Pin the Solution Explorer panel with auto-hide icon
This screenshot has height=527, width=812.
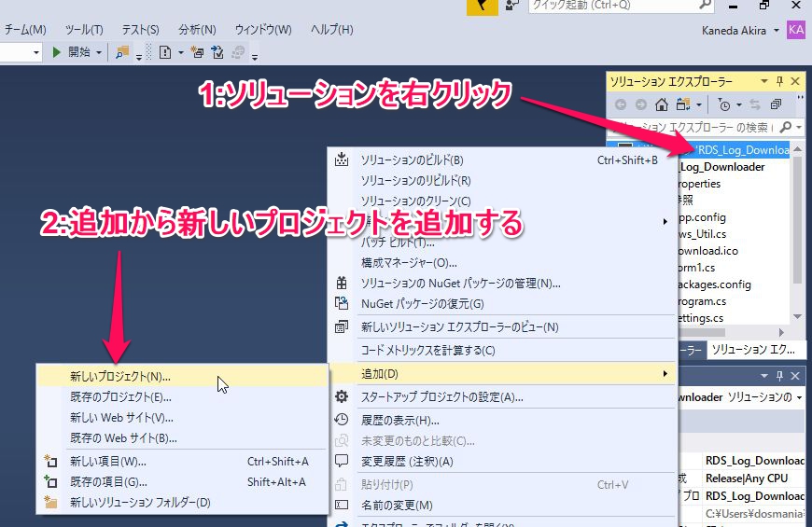pos(780,82)
